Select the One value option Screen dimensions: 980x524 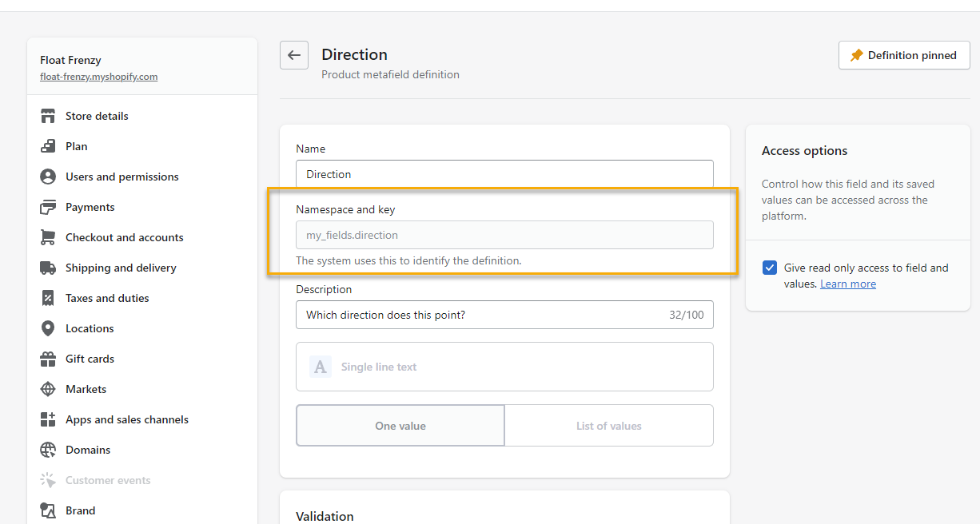point(400,426)
